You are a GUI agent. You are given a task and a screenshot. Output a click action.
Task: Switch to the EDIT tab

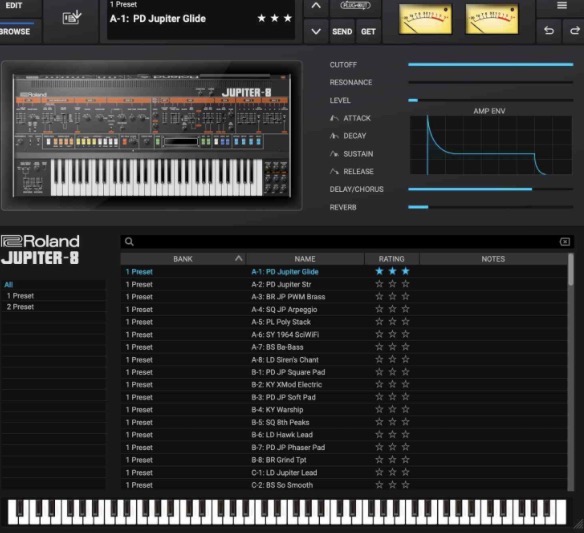coord(14,6)
